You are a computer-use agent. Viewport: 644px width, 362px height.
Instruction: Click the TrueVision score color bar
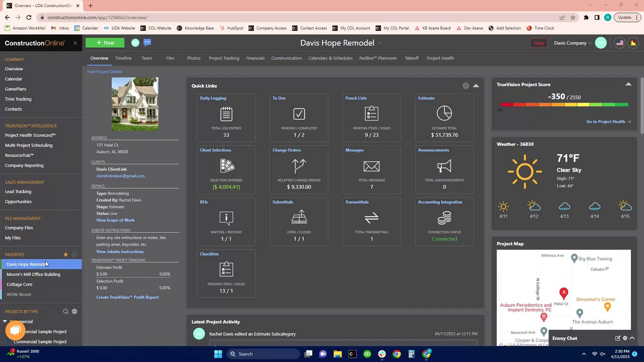pyautogui.click(x=564, y=105)
